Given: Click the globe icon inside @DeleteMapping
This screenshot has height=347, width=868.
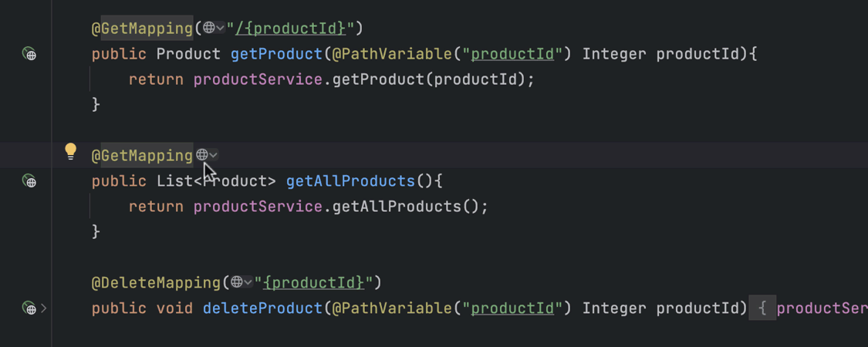Looking at the screenshot, I should (236, 282).
